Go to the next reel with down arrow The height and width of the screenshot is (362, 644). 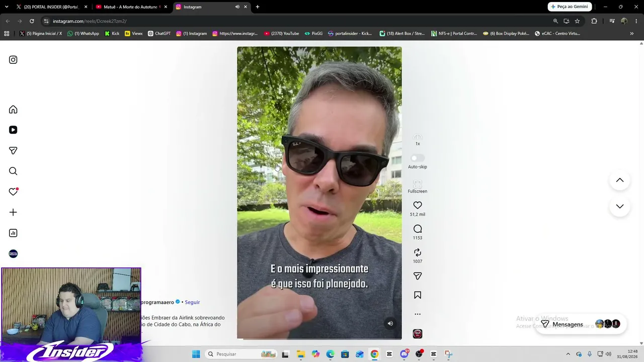[x=620, y=206]
